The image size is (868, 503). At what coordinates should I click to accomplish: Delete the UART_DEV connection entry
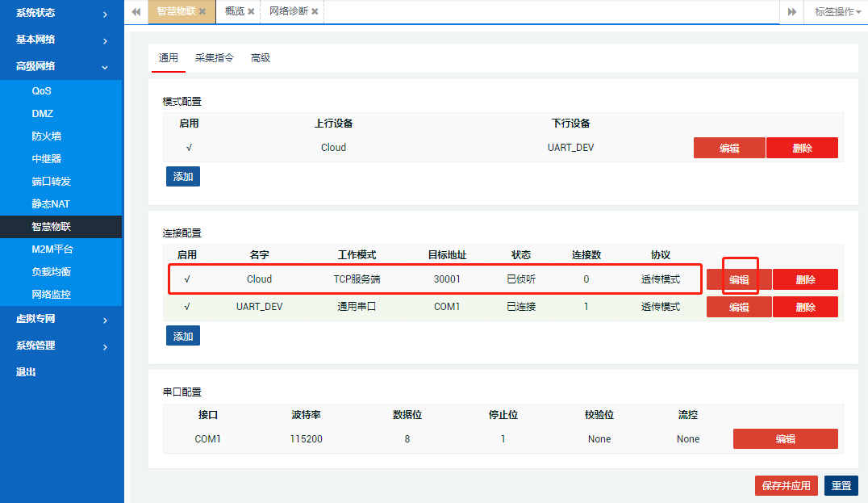tap(805, 306)
